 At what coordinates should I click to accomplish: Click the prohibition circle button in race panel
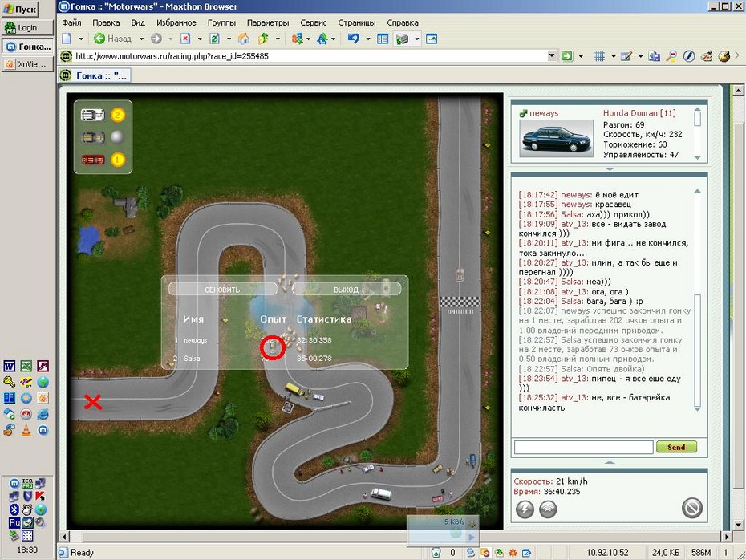point(691,508)
